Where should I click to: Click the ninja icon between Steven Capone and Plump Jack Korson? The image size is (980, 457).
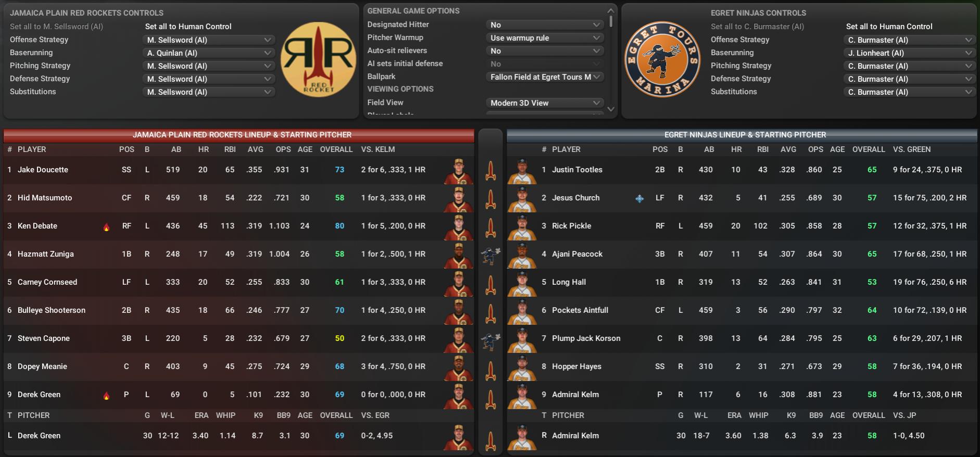(x=490, y=339)
